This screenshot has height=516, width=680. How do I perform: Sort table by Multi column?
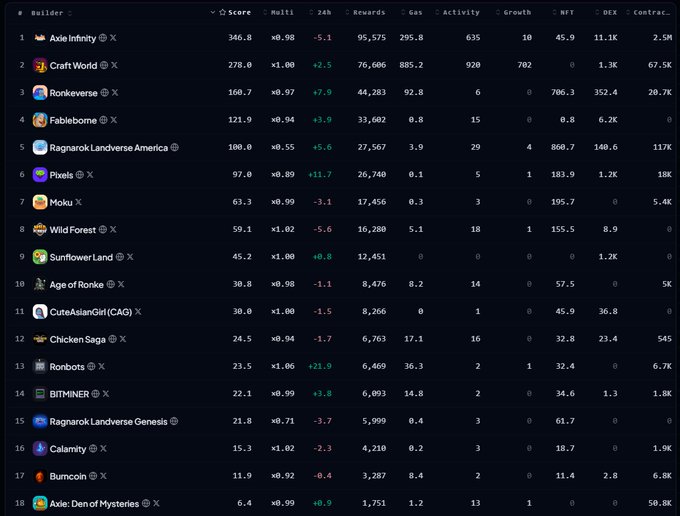tap(278, 13)
